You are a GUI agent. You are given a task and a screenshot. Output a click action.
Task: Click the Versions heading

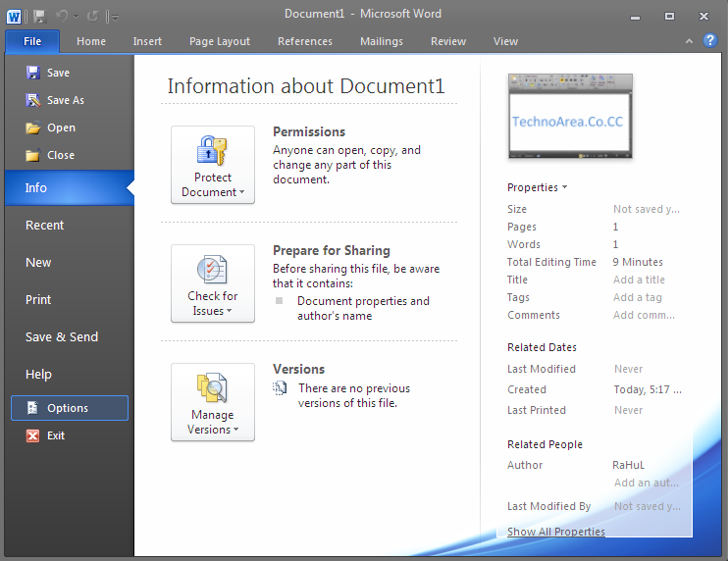298,370
